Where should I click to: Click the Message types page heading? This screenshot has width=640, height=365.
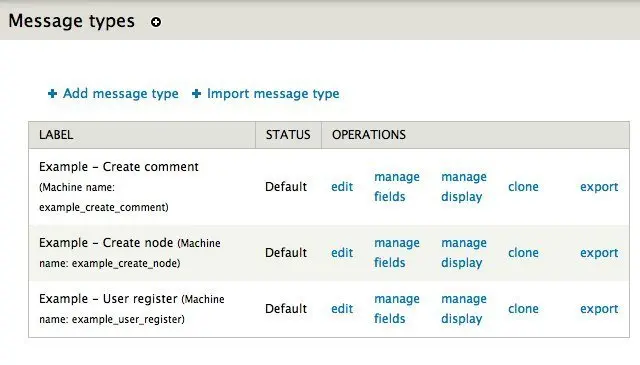click(x=71, y=21)
